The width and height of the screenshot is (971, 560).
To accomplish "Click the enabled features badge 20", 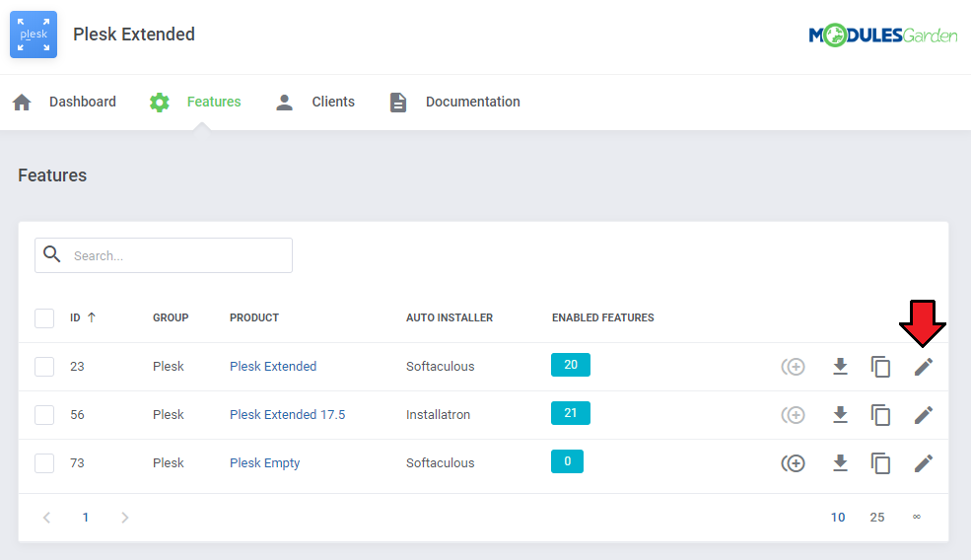I will pos(571,365).
